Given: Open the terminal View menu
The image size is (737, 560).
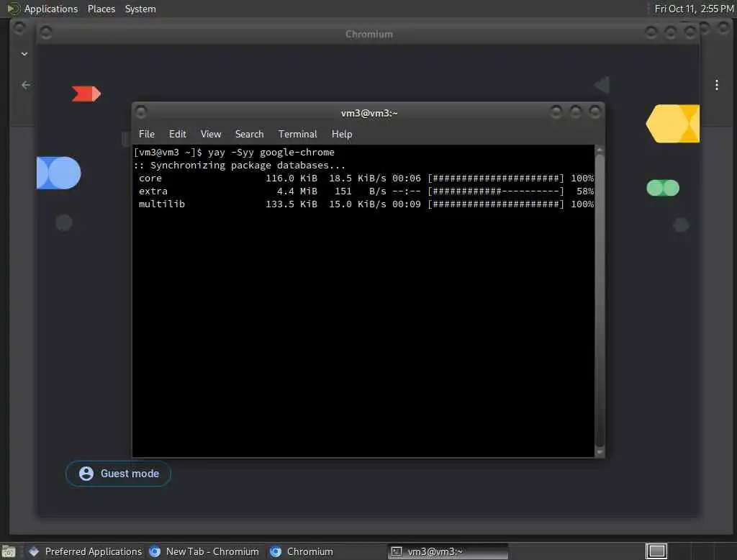Looking at the screenshot, I should pos(211,134).
